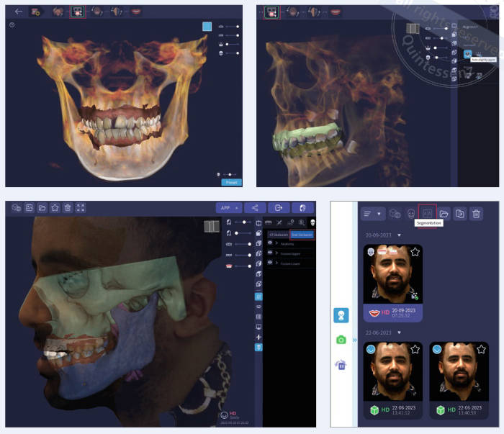Click the share icon button
Image resolution: width=504 pixels, height=434 pixels.
point(254,207)
